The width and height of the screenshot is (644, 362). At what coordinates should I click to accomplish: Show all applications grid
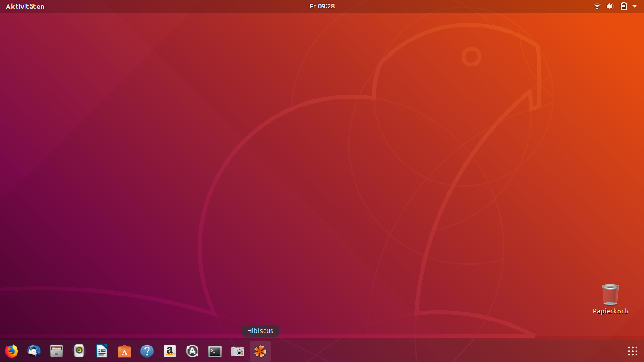[633, 351]
